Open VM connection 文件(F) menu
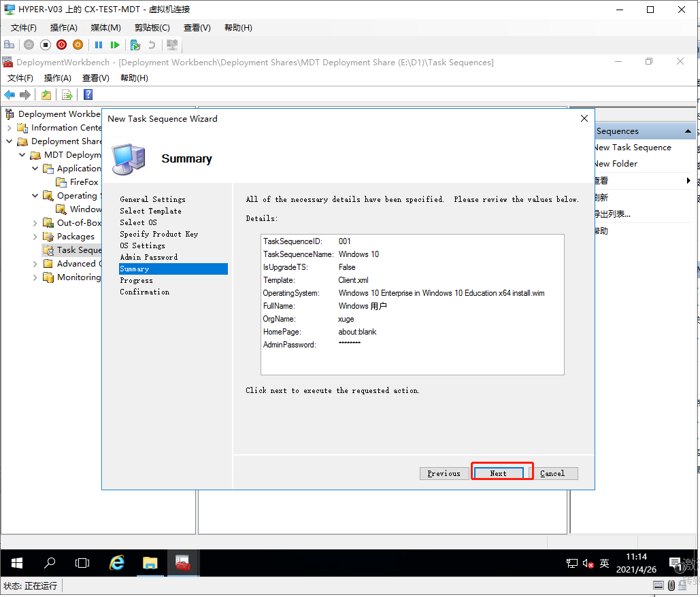The width and height of the screenshot is (700, 597). pyautogui.click(x=24, y=28)
